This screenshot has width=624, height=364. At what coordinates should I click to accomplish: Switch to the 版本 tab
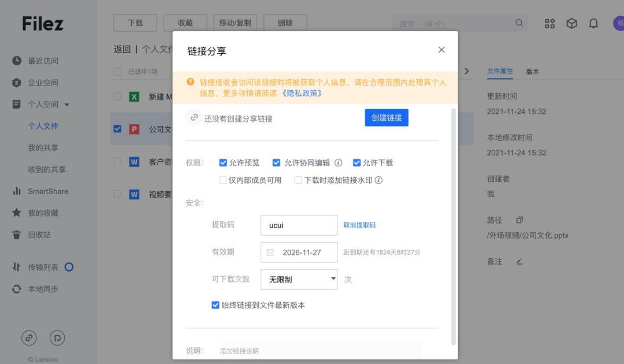tap(532, 72)
